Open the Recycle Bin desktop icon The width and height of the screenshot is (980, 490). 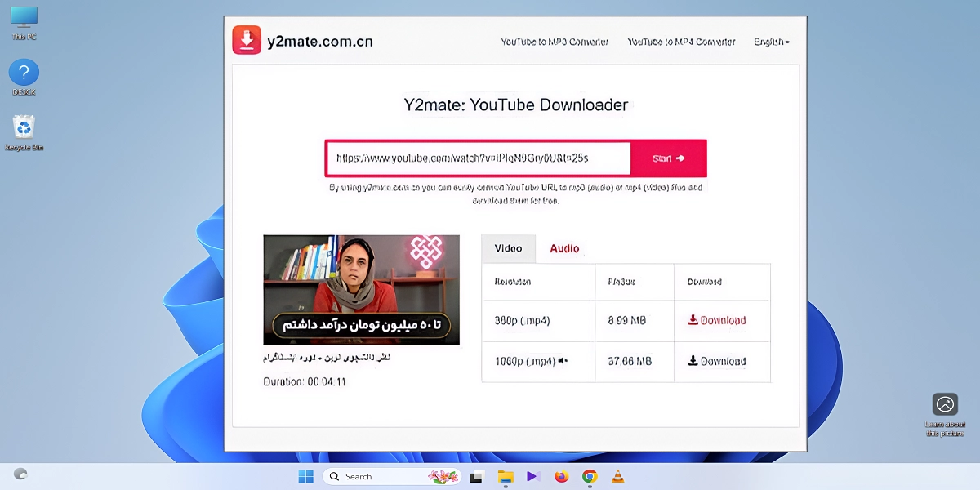coord(24,132)
